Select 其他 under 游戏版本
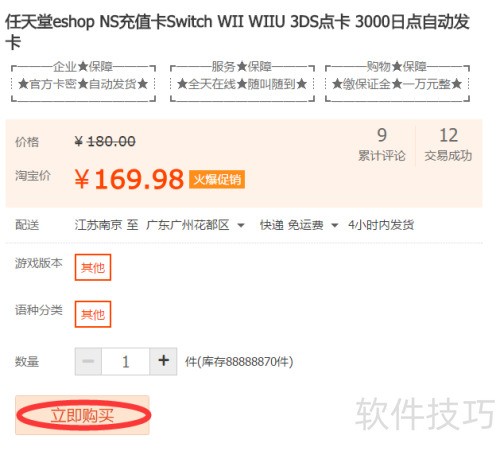Screen dimensions: 500x451 tap(93, 267)
